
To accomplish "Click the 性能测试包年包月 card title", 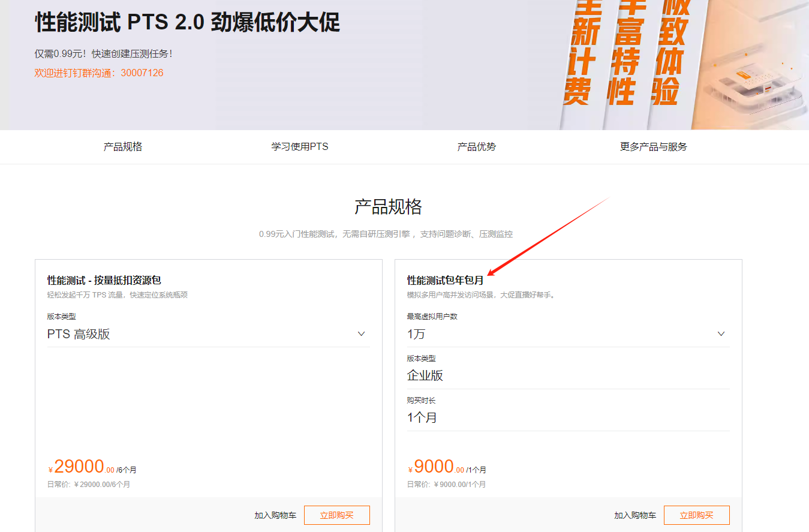I will pos(445,280).
